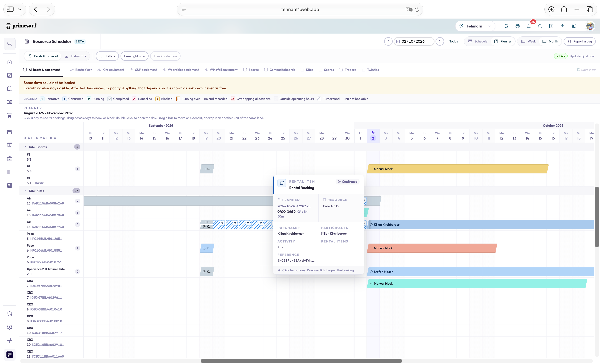Open the search icon in sidebar
The height and width of the screenshot is (364, 600).
coord(9,44)
